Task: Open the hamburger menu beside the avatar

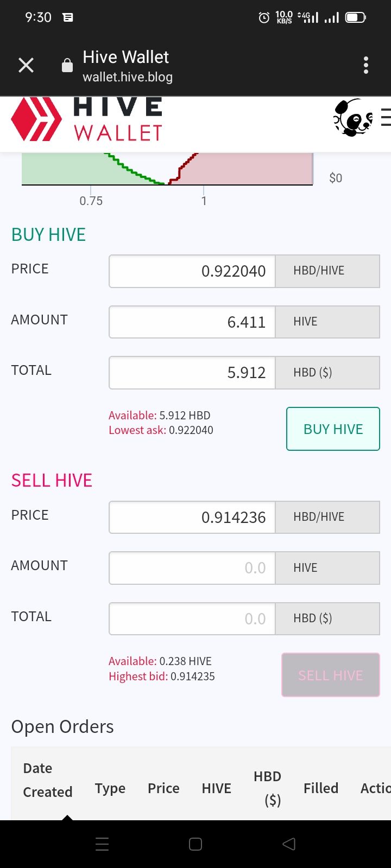Action: click(386, 118)
